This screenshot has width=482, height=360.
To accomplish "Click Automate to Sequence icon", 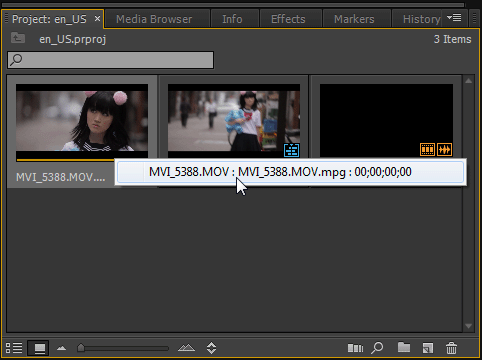I will coord(355,348).
